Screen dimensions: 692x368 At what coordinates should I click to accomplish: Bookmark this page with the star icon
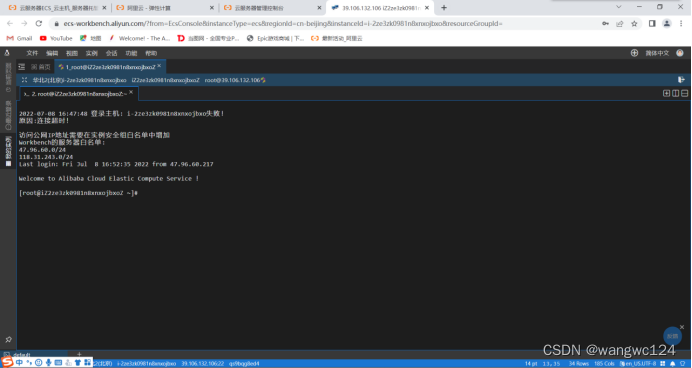(634, 23)
